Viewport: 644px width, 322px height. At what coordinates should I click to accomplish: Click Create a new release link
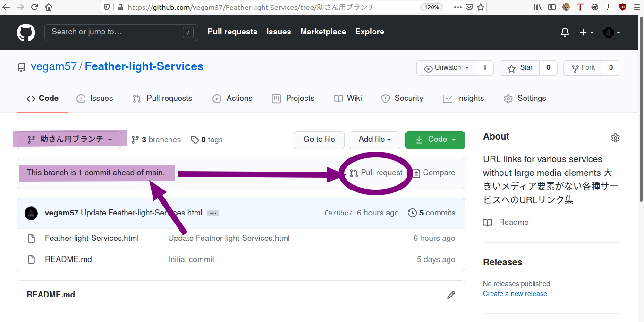point(515,293)
